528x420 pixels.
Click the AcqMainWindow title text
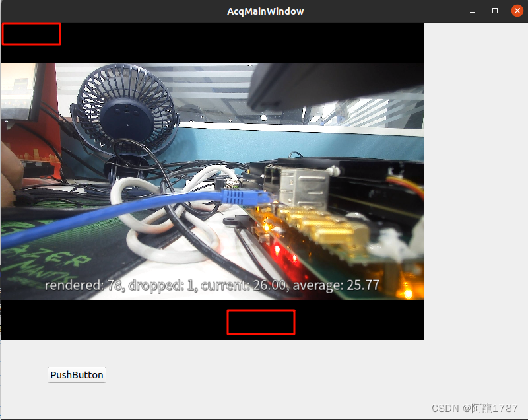coord(265,11)
